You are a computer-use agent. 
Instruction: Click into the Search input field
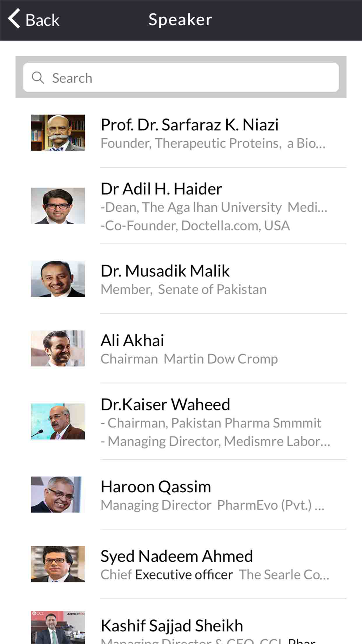coord(181,78)
